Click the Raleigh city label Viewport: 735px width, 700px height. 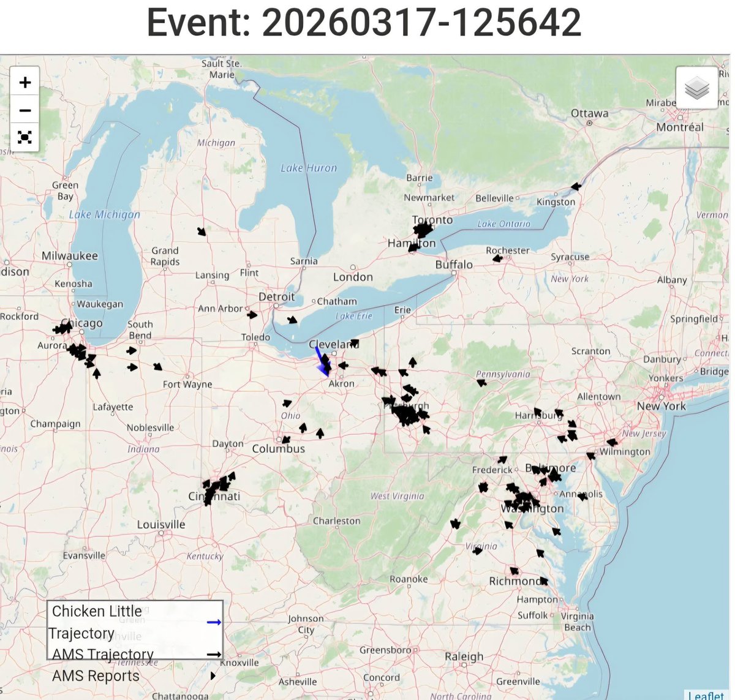(x=464, y=657)
